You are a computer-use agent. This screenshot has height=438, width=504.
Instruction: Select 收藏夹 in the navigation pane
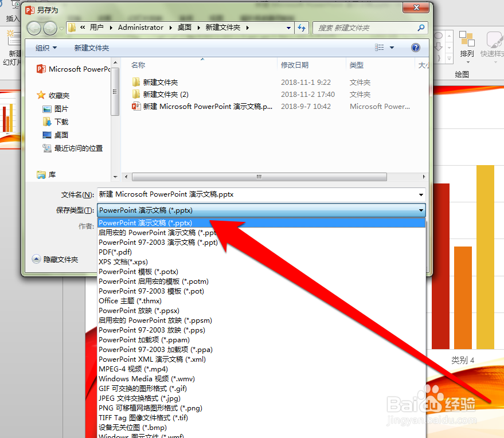pos(53,95)
